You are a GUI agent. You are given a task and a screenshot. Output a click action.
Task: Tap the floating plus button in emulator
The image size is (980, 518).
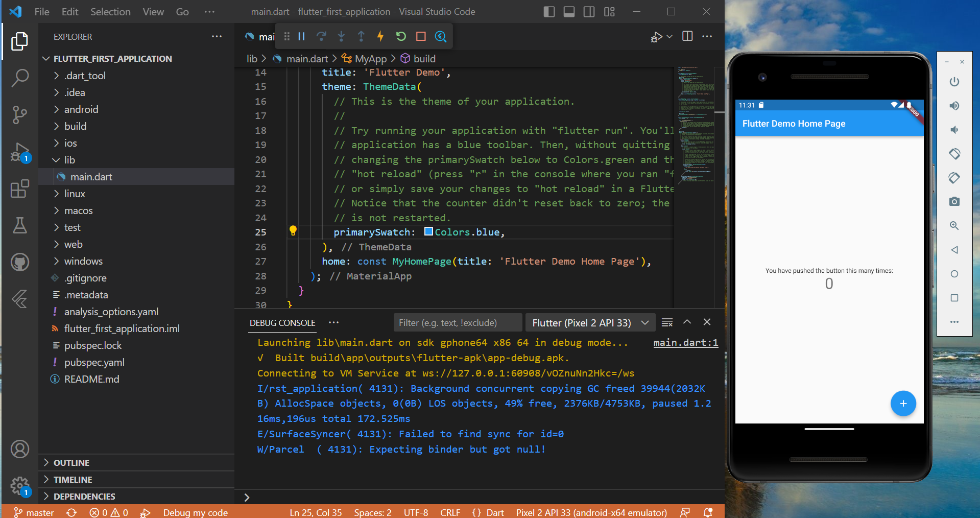pos(903,404)
